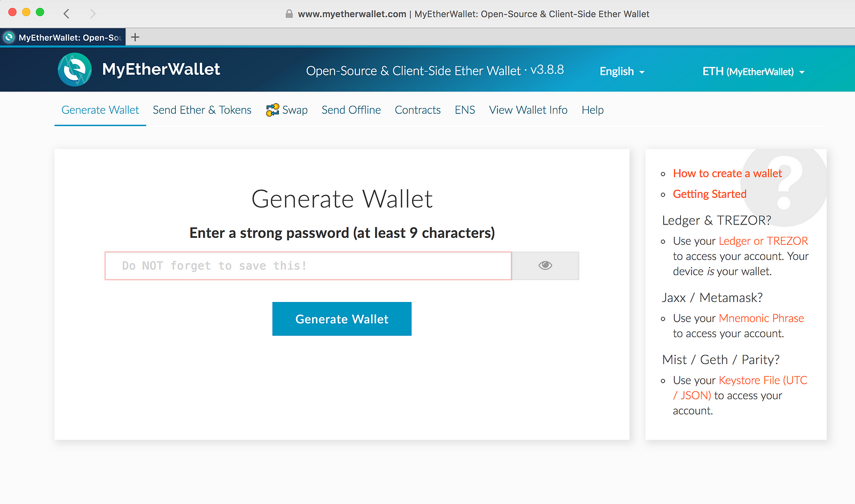Viewport: 855px width, 504px height.
Task: Go to the Send Offline tab
Action: 351,110
